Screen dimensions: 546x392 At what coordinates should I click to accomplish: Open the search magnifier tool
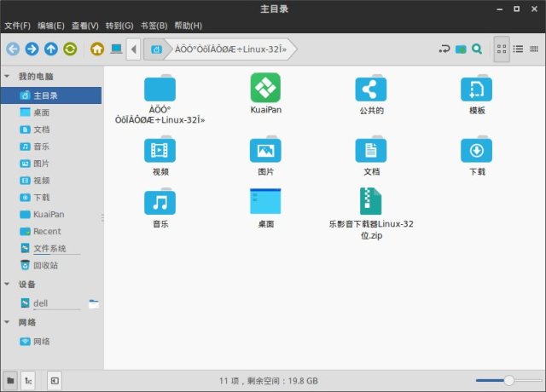tap(477, 49)
